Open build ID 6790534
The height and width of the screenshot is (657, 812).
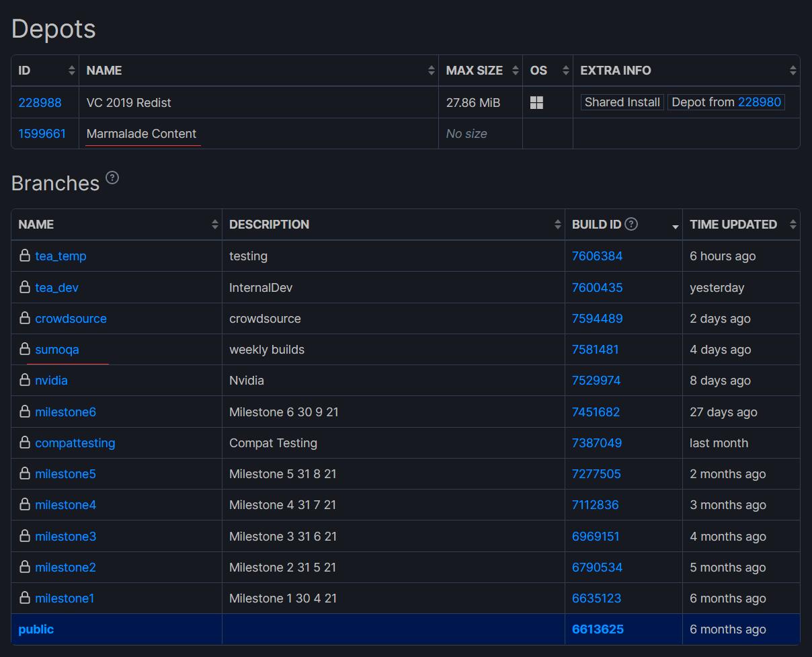[x=597, y=567]
